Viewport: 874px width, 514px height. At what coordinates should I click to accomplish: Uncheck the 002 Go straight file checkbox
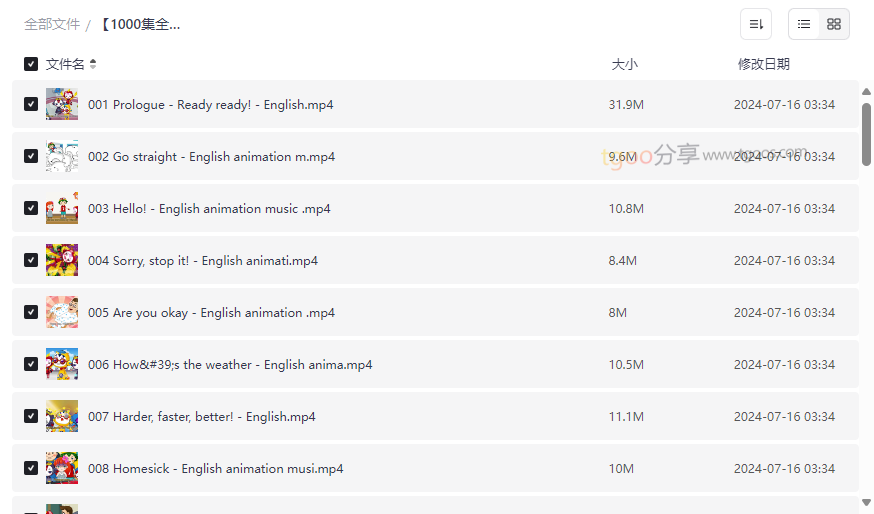[x=31, y=156]
